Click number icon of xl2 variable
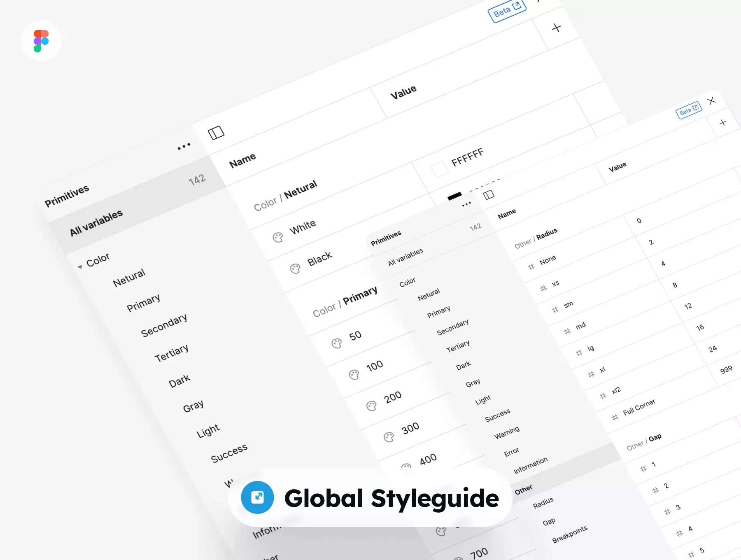The width and height of the screenshot is (741, 560). point(603,396)
